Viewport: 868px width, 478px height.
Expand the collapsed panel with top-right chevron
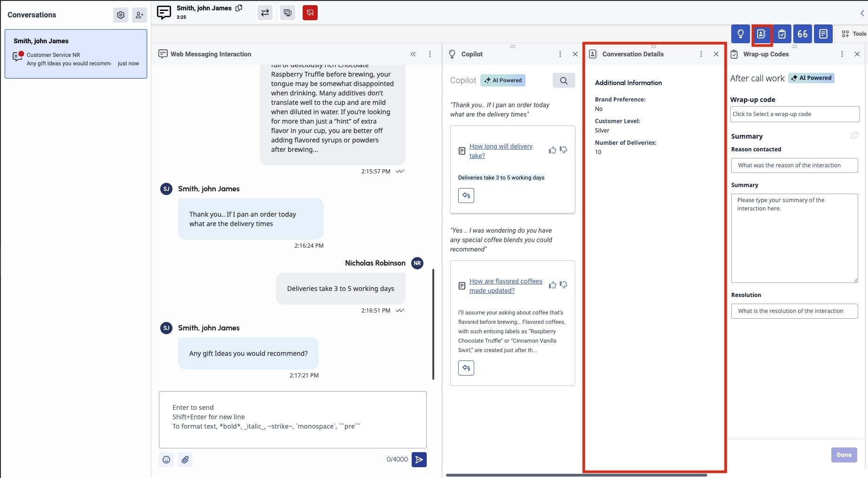click(862, 13)
